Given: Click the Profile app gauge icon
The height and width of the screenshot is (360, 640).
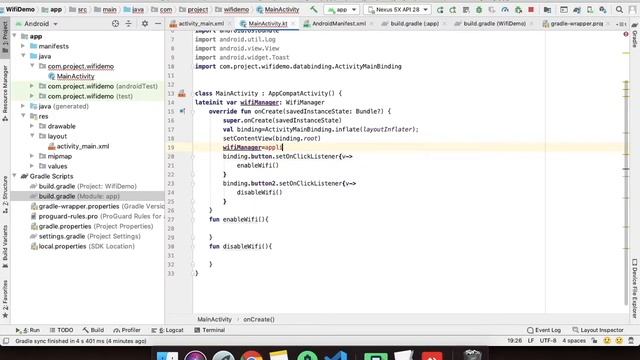Looking at the screenshot, I should (505, 9).
